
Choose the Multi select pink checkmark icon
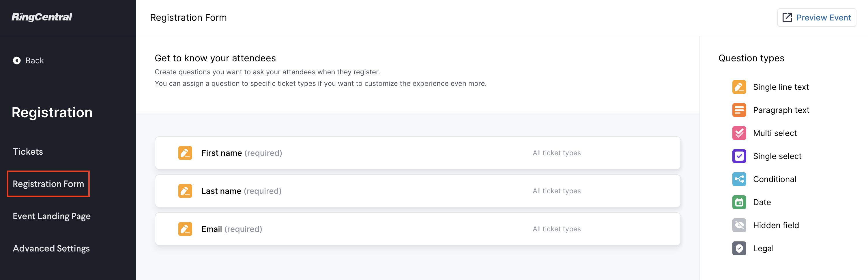[x=739, y=133]
